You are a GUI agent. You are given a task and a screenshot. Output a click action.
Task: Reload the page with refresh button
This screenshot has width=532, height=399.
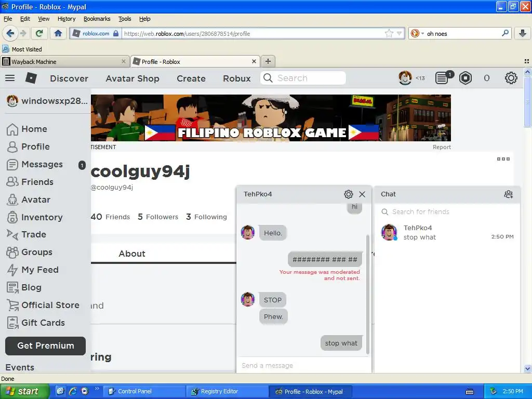coord(39,33)
